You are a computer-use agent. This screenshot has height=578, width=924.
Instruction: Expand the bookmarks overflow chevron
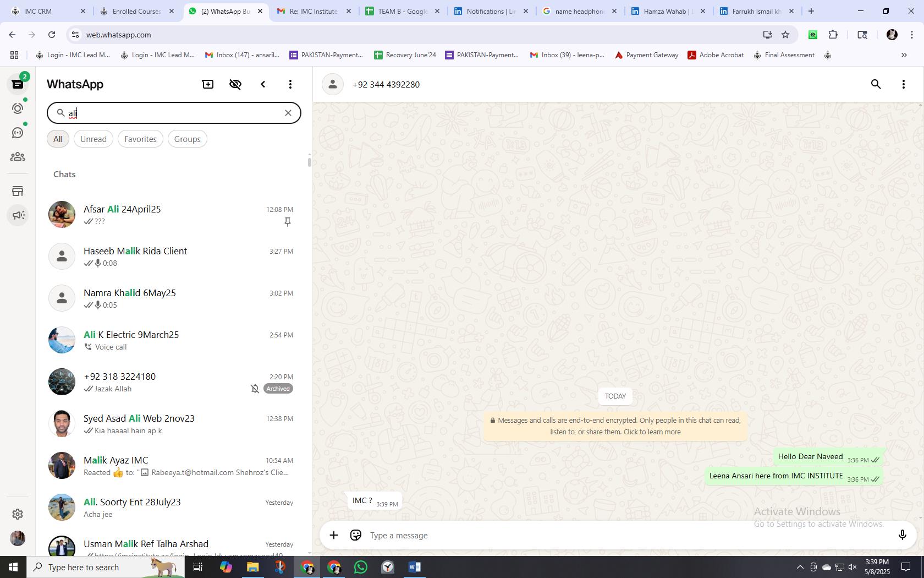(x=904, y=55)
